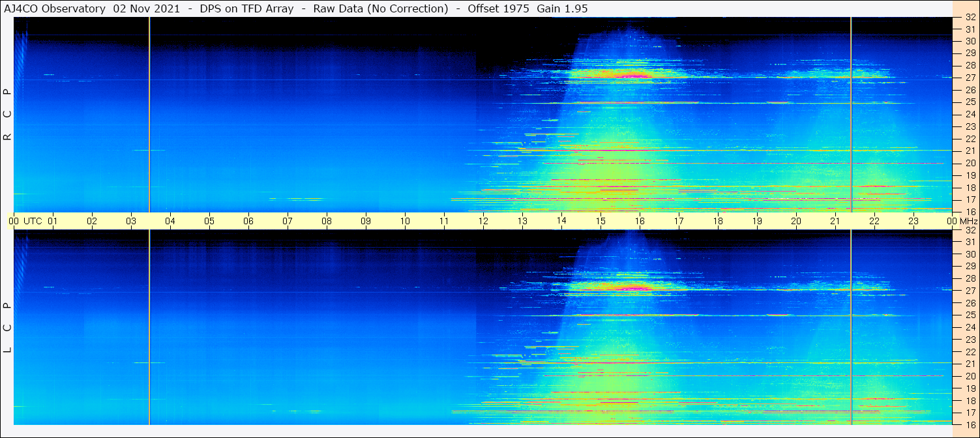Screen dimensions: 980x438
Task: Click the 23 hour tick on time axis
Action: click(913, 221)
